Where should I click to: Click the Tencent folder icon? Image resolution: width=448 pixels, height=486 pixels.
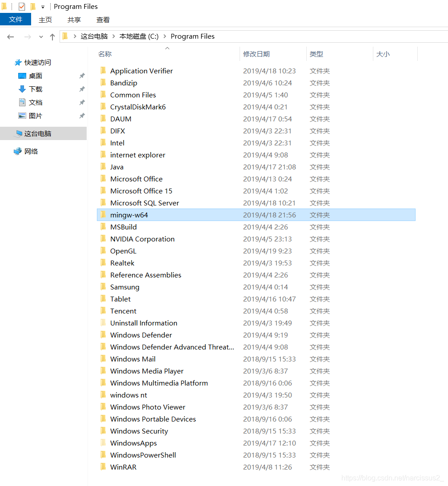(103, 311)
